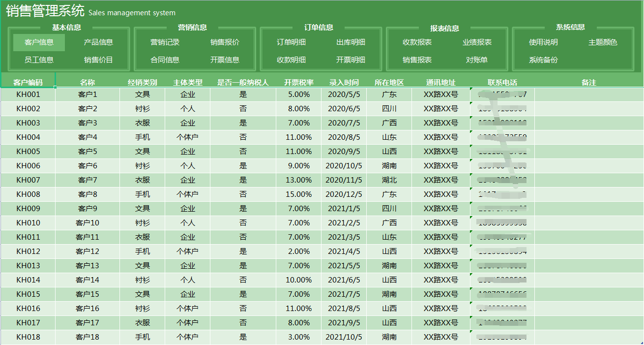Select the cell containing KH001
This screenshot has width=644, height=345.
(28, 94)
